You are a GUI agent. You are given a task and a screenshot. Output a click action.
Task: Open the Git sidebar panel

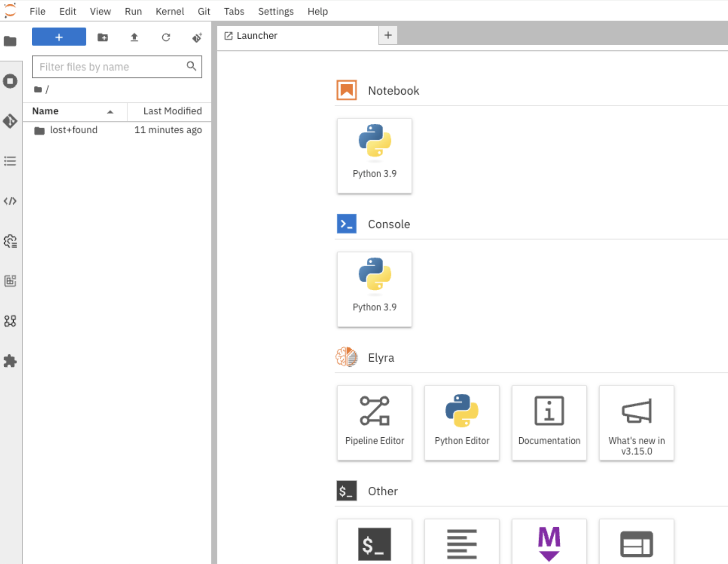click(x=10, y=121)
